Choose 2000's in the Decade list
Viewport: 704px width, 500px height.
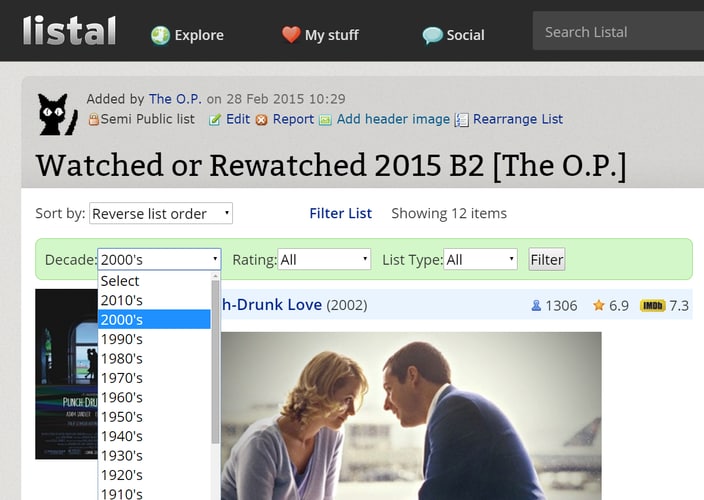154,320
